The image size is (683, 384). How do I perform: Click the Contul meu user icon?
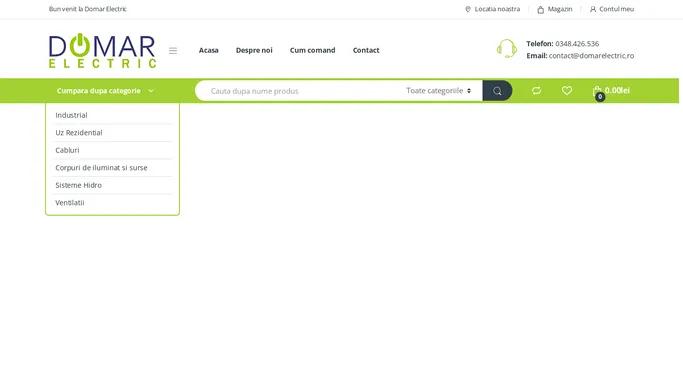(593, 9)
